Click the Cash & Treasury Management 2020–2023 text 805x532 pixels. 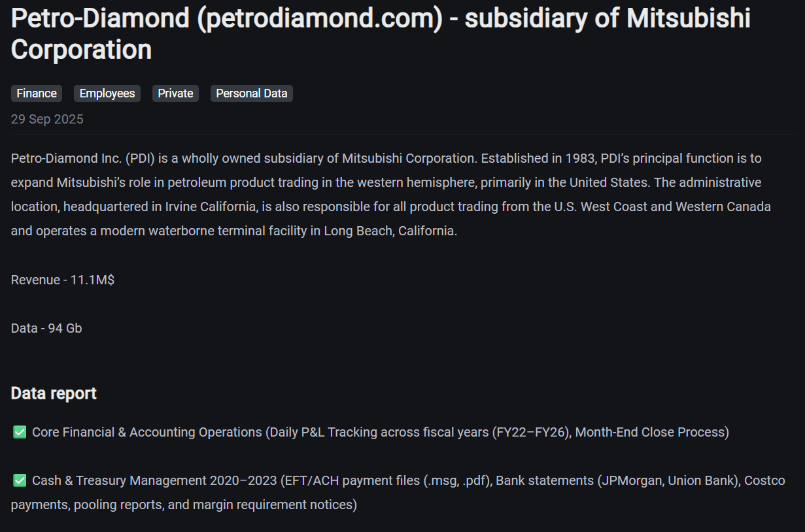pos(154,480)
